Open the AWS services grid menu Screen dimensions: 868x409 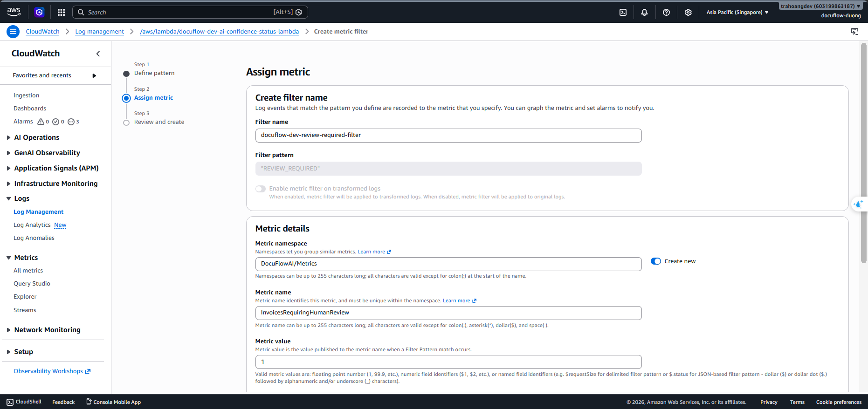coord(61,12)
